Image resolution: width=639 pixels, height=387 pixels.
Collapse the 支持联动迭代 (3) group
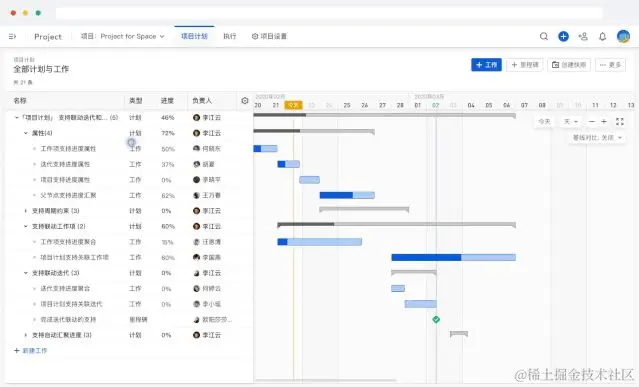coord(26,273)
